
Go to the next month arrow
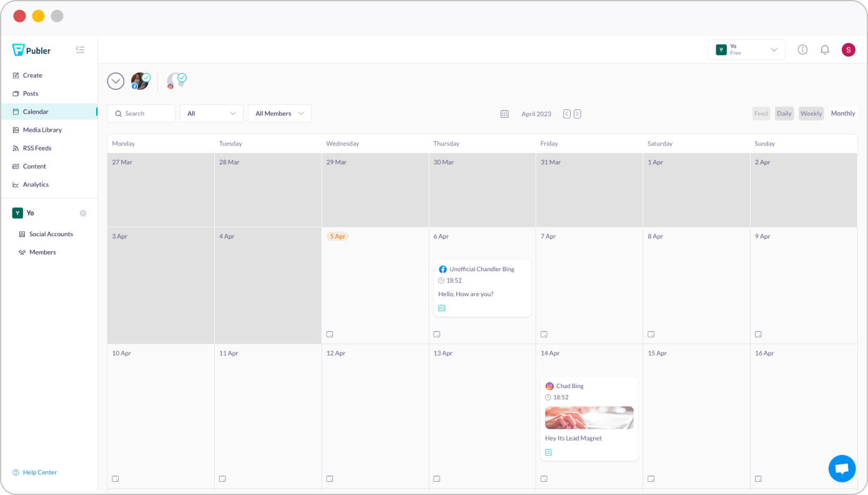point(577,114)
